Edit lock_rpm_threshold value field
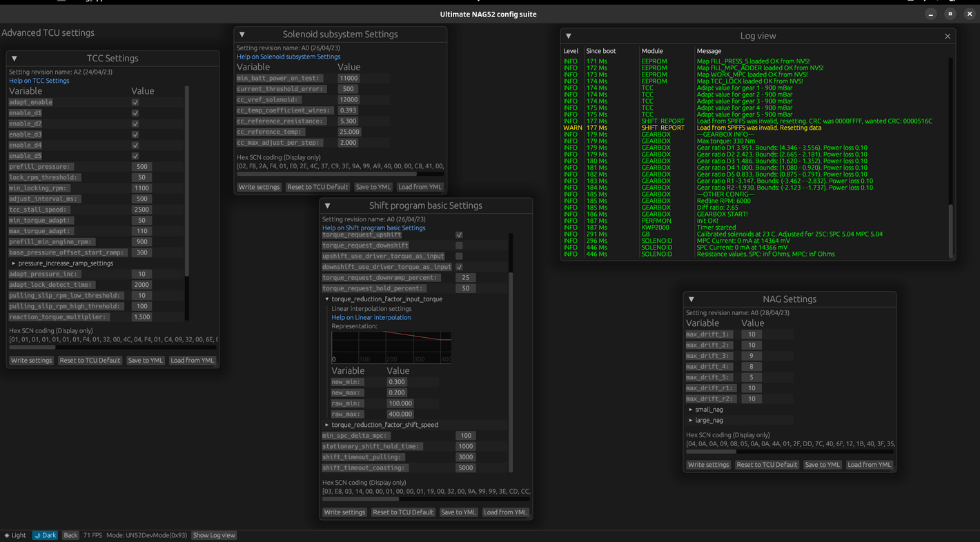The width and height of the screenshot is (980, 542). [141, 177]
